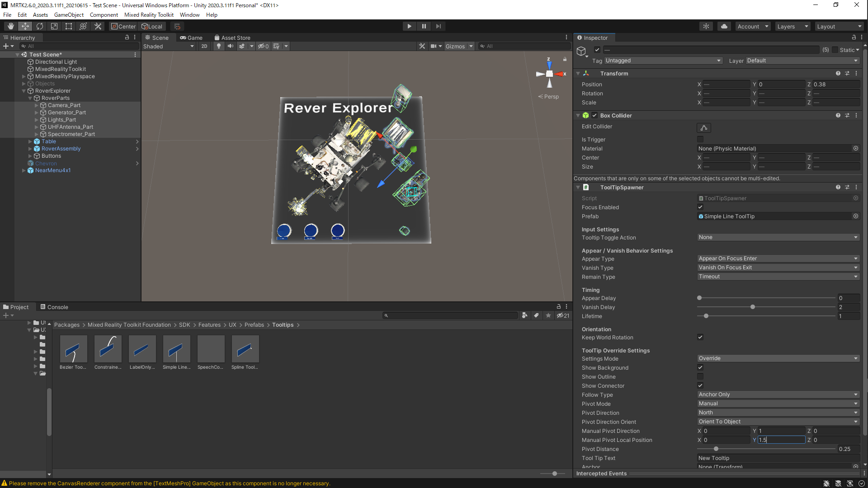Viewport: 868px width, 488px height.
Task: Open the Appear Type dropdown
Action: click(x=778, y=258)
